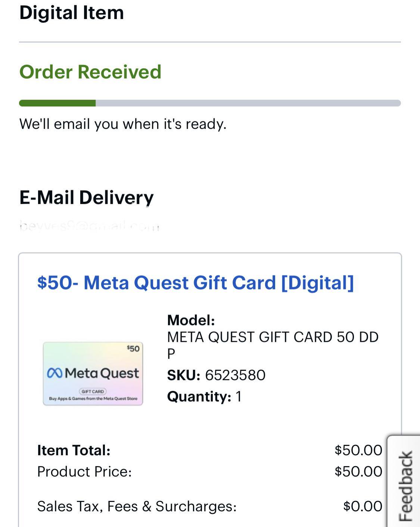This screenshot has width=420, height=527.
Task: Open the $50 Meta Quest Gift Card product link
Action: tap(195, 283)
